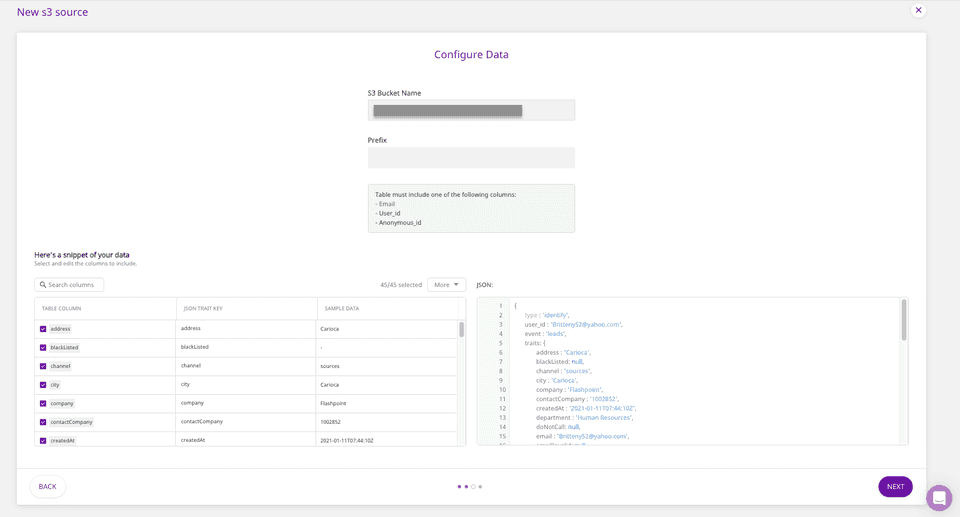The image size is (960, 517).
Task: Close the New s3 source dialog
Action: point(918,10)
